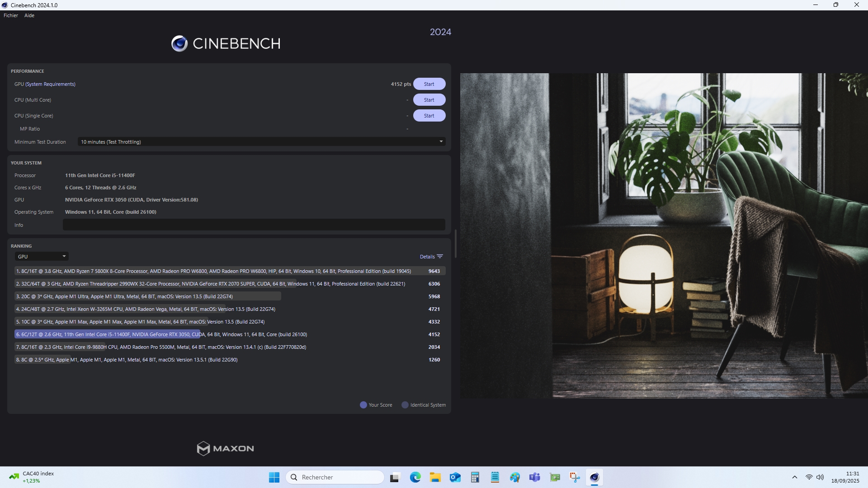Click the rendered room scene image
Viewport: 868px width, 488px height.
[664, 235]
